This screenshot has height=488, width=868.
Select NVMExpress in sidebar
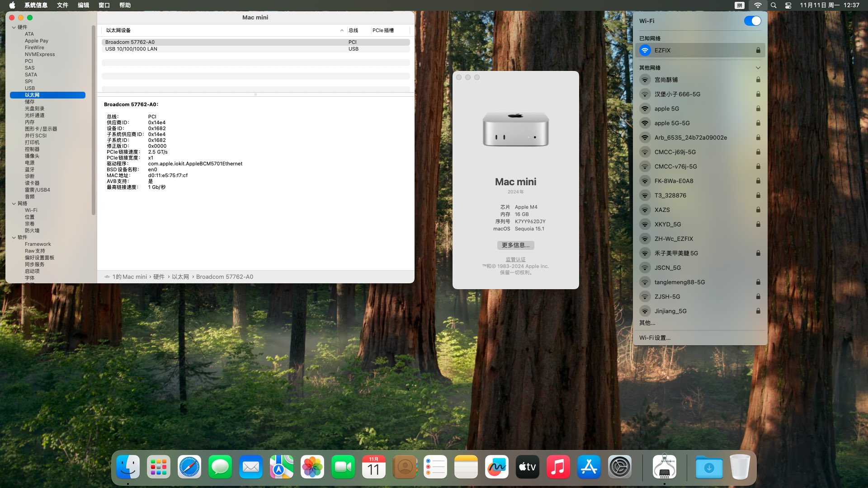(x=40, y=54)
